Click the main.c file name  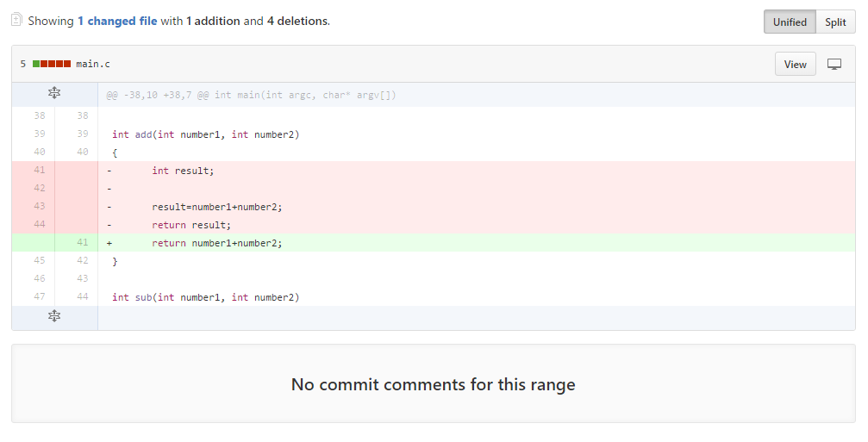click(x=93, y=65)
